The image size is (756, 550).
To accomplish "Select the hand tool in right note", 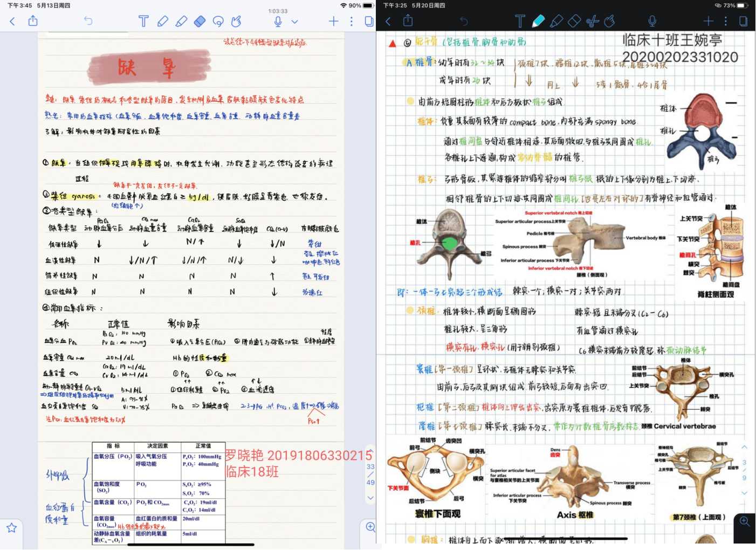I will (610, 21).
